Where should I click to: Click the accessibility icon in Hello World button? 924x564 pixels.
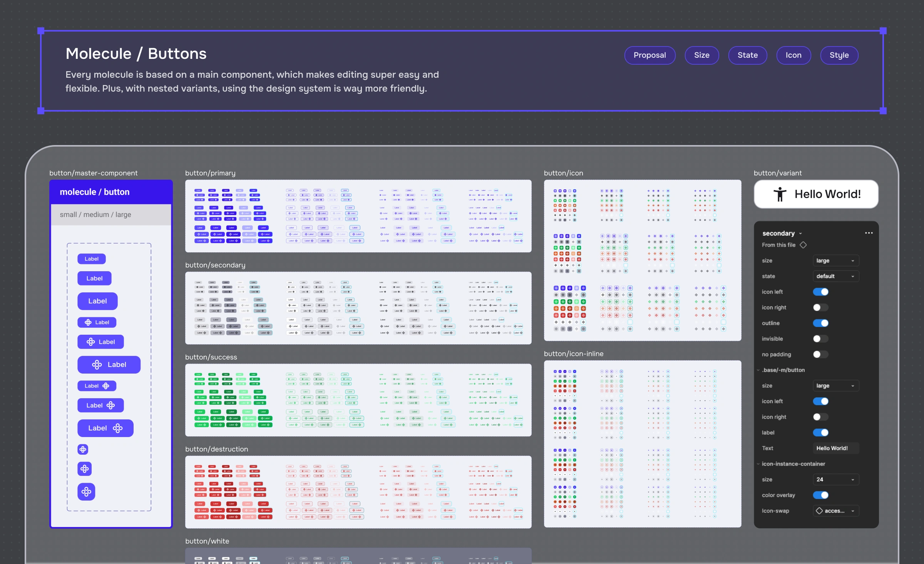pos(780,194)
